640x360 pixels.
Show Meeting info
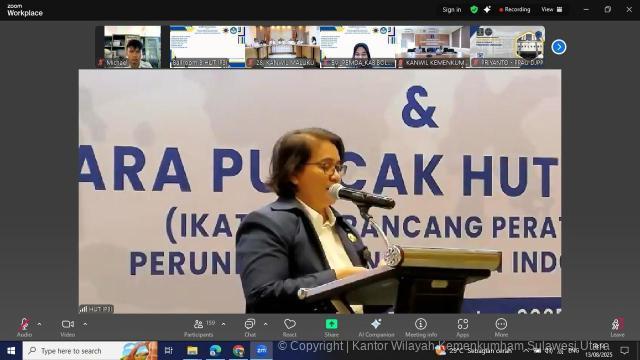421,328
